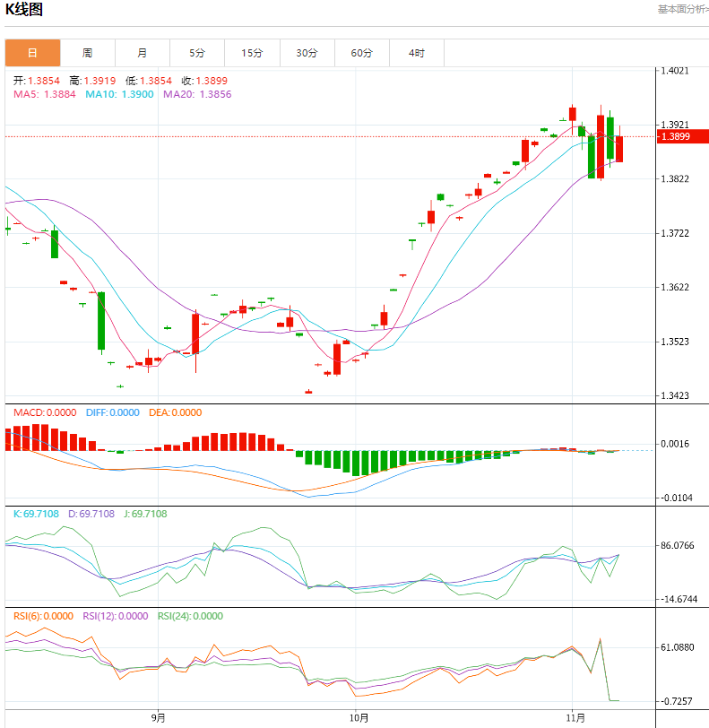The image size is (709, 728).
Task: Click the K:69.7108 indicator label
Action: coord(36,514)
